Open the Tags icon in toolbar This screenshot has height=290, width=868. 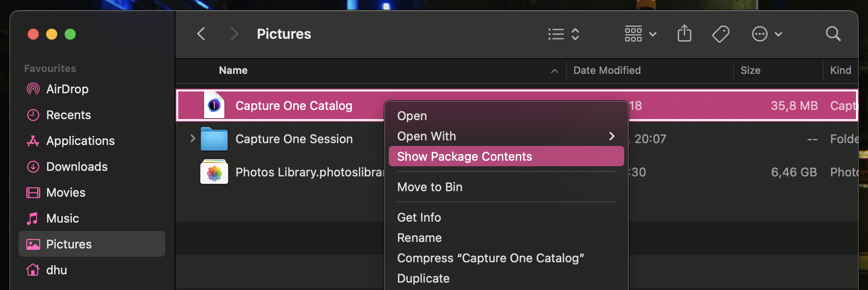click(720, 34)
